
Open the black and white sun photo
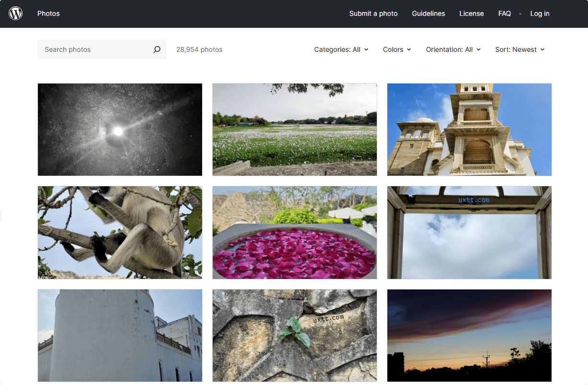pos(120,130)
